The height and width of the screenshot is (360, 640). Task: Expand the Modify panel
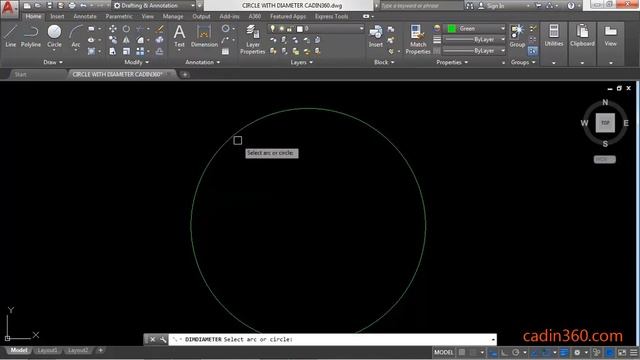click(x=136, y=62)
